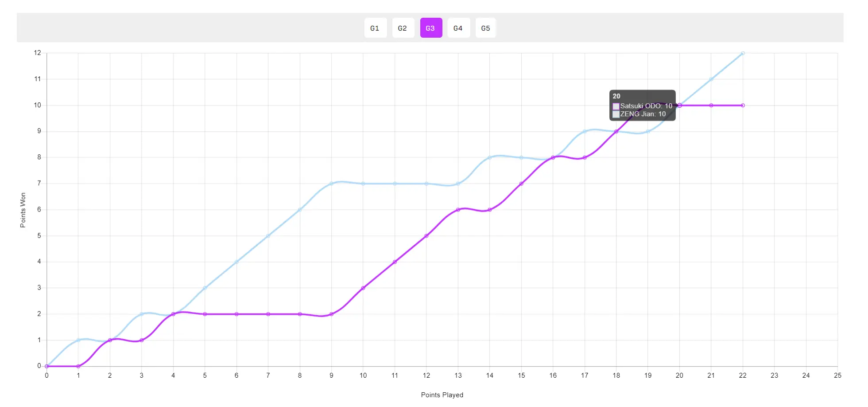Open the G2 game tab
Image resolution: width=868 pixels, height=407 pixels.
[x=403, y=28]
